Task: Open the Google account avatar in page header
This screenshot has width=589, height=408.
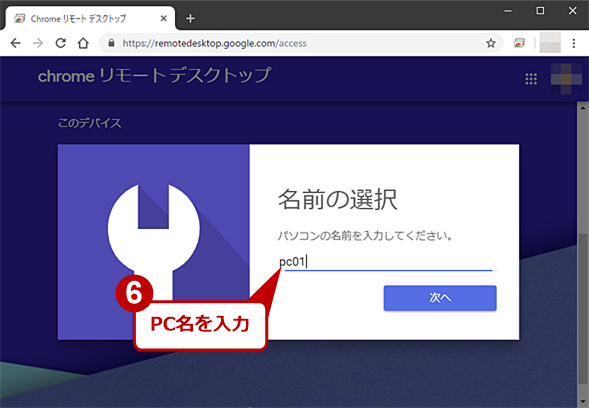Action: point(566,79)
